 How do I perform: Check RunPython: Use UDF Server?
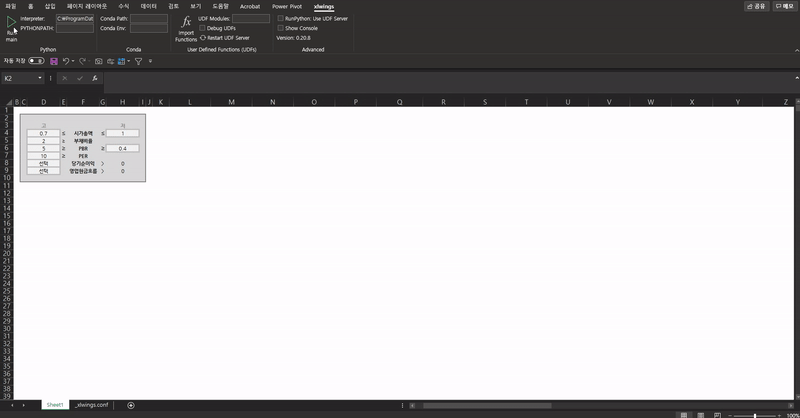click(280, 18)
